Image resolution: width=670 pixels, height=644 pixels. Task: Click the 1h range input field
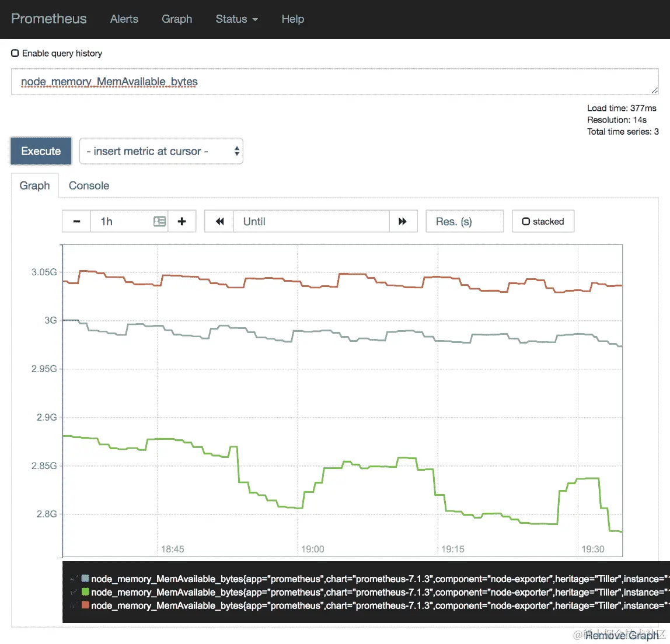coord(122,221)
